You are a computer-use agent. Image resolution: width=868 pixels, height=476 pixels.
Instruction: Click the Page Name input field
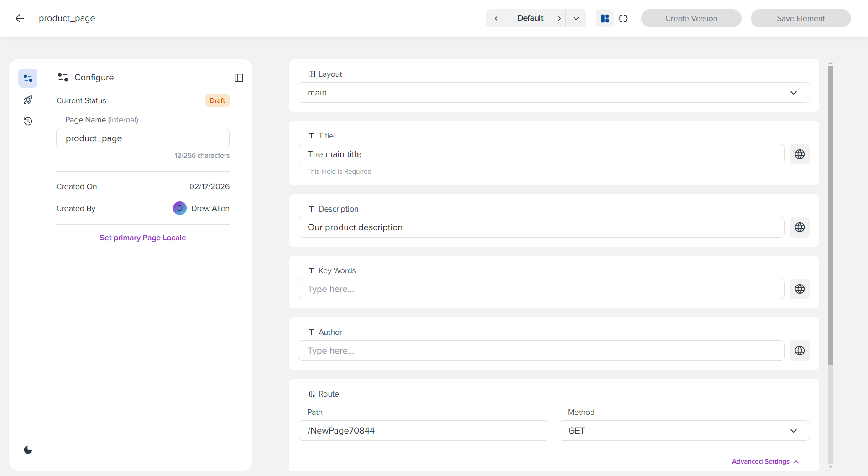coord(142,138)
